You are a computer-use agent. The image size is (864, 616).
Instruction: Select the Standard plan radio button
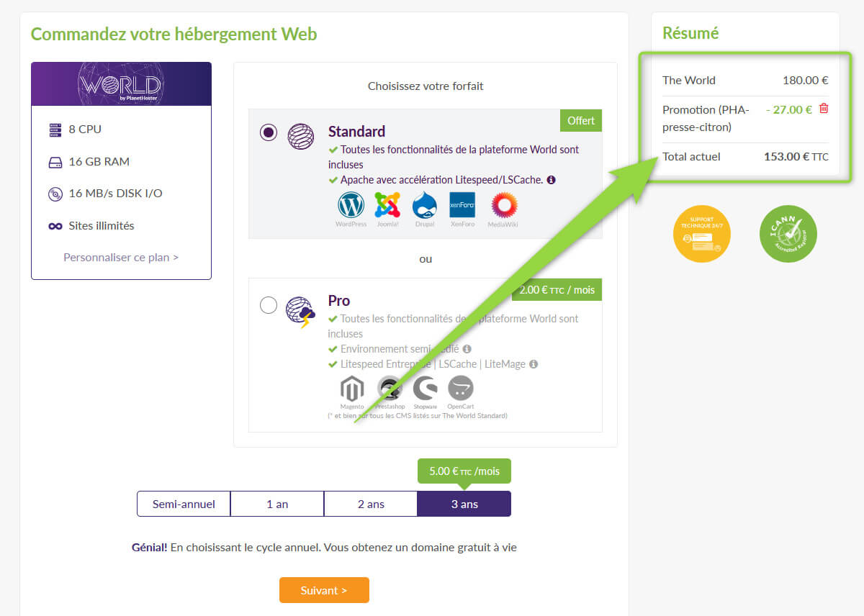coord(269,132)
